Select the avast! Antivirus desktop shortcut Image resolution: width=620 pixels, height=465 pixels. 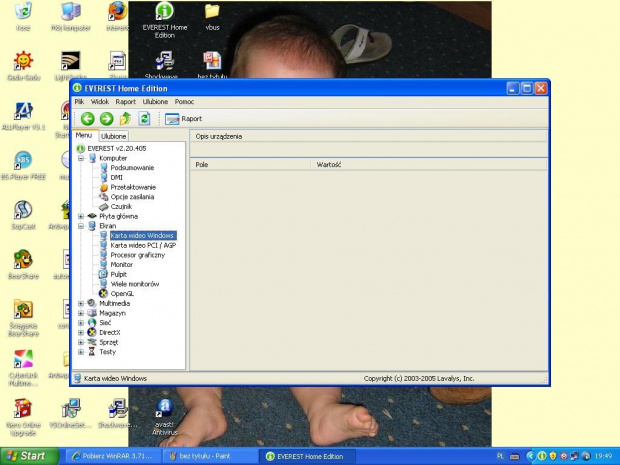pyautogui.click(x=164, y=418)
